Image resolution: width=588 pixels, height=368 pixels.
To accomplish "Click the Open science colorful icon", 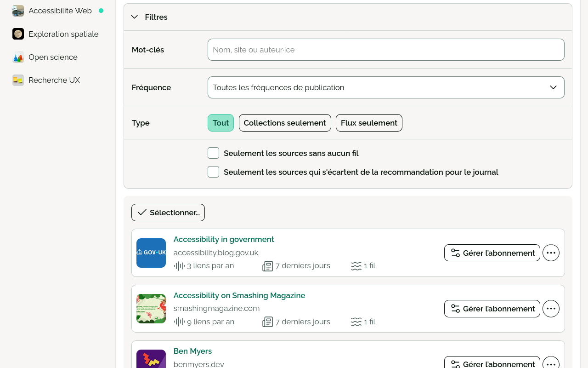I will coord(18,57).
